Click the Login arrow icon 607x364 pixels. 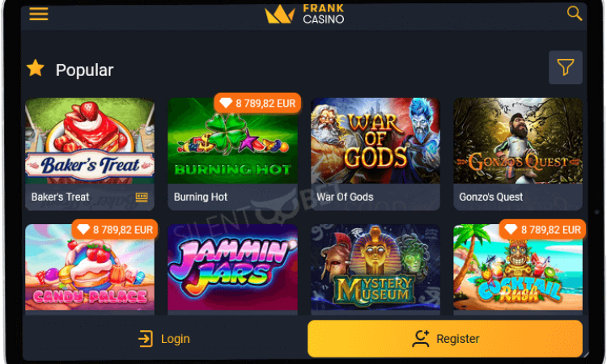coord(146,338)
